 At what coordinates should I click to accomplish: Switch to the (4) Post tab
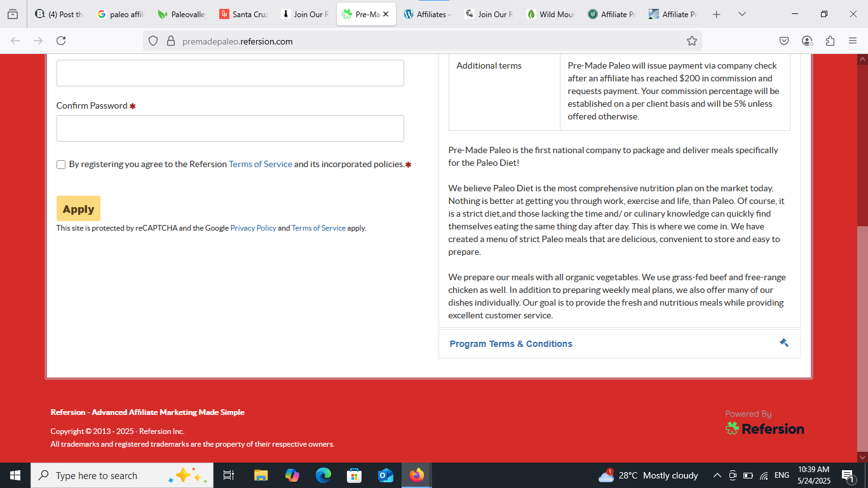(x=60, y=14)
